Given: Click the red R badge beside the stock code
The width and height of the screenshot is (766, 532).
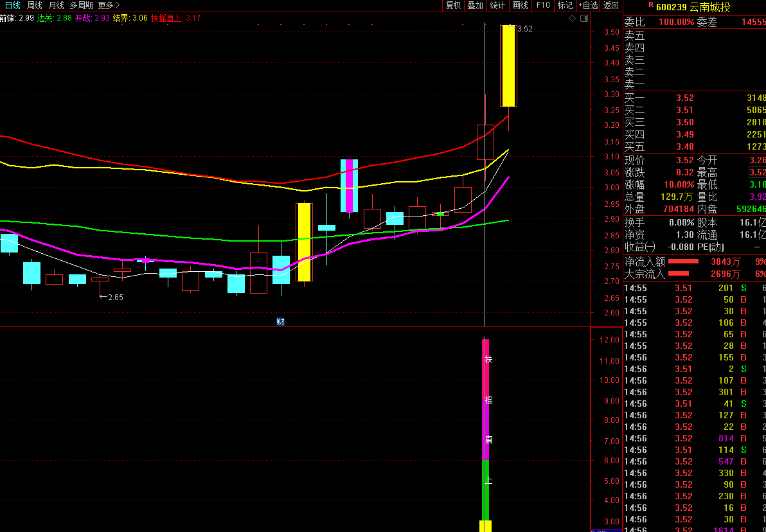Looking at the screenshot, I should click(650, 6).
